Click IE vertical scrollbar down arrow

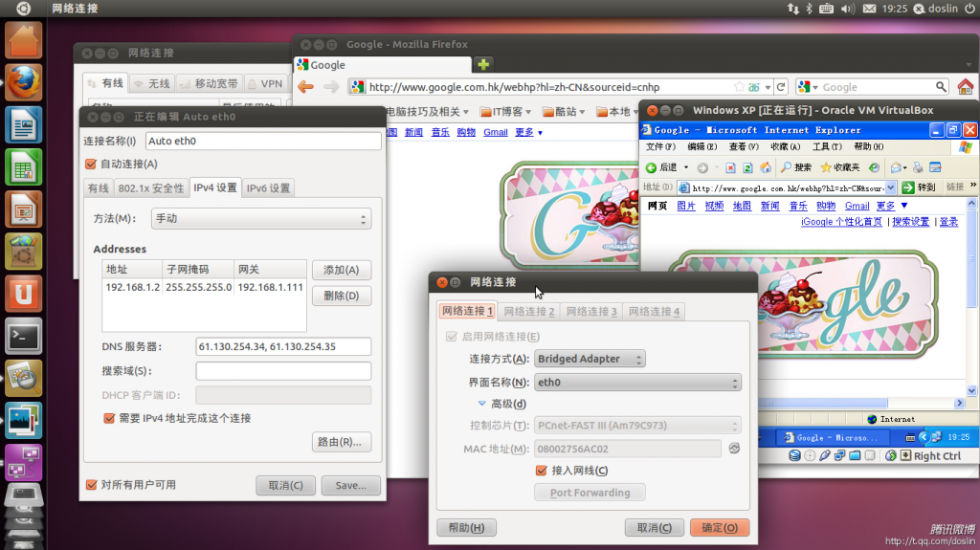pyautogui.click(x=971, y=390)
